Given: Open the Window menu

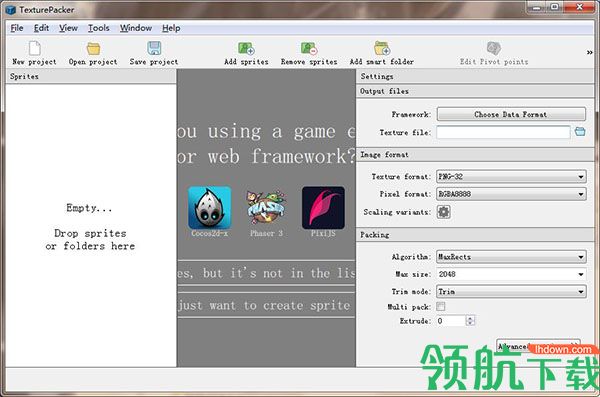Looking at the screenshot, I should [136, 28].
